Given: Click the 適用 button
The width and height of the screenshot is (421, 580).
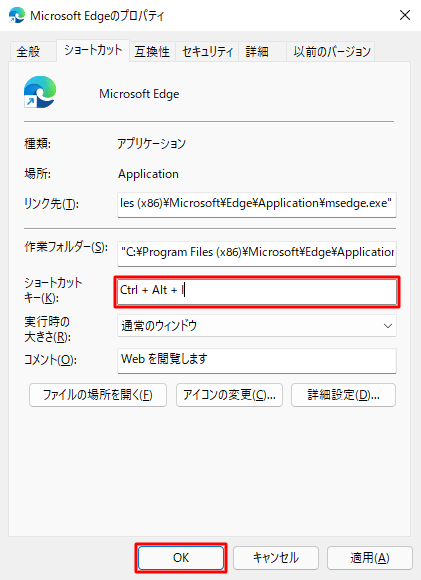Looking at the screenshot, I should tap(370, 557).
